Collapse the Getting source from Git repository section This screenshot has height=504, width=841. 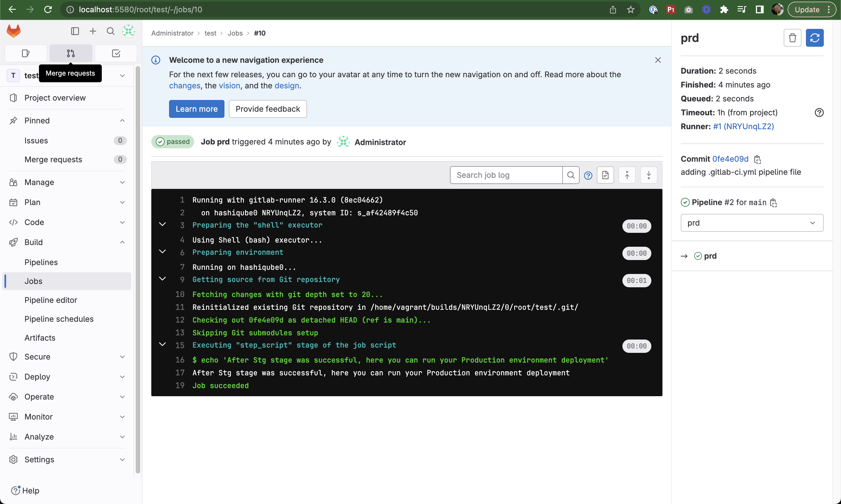pos(162,278)
